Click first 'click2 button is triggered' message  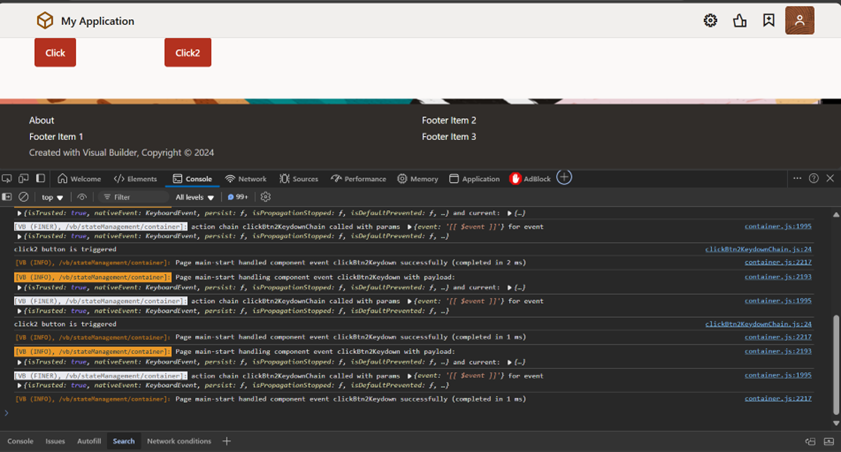[65, 249]
